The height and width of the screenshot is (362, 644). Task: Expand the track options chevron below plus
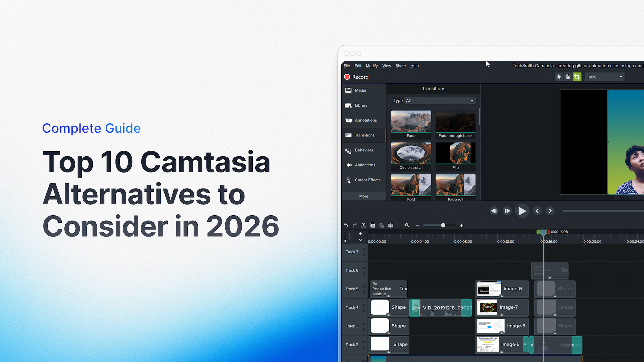coord(361,240)
